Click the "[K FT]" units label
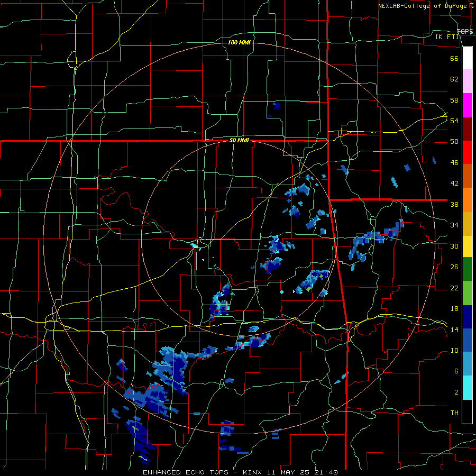The width and height of the screenshot is (476, 476). pos(447,37)
